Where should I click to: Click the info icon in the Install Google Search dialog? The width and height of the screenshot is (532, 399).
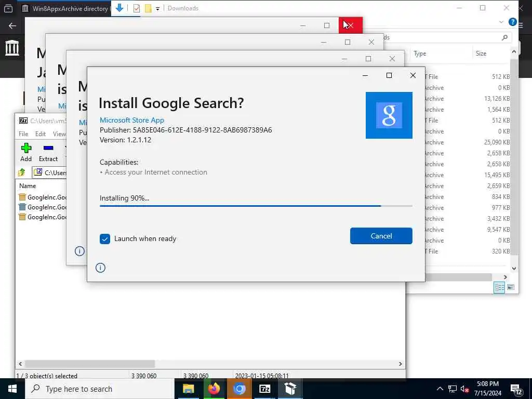[100, 268]
